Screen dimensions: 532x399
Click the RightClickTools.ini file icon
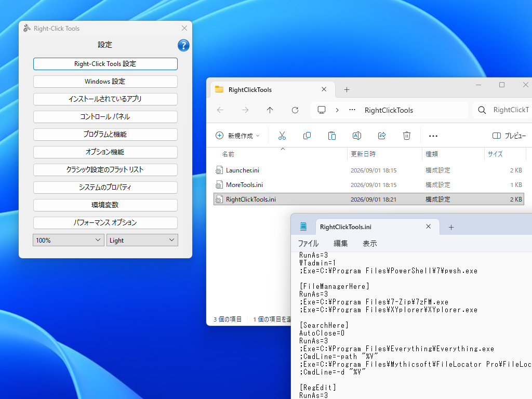click(x=219, y=199)
